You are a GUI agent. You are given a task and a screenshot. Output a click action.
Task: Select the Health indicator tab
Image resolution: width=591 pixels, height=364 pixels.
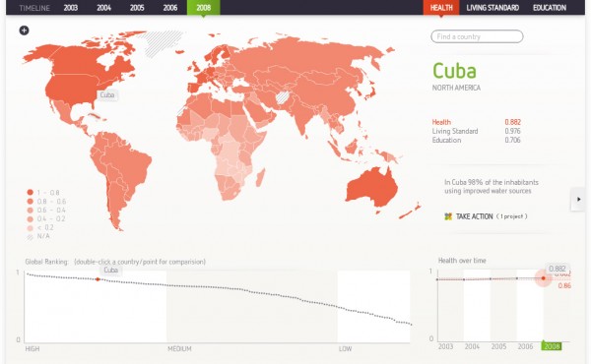(x=441, y=8)
